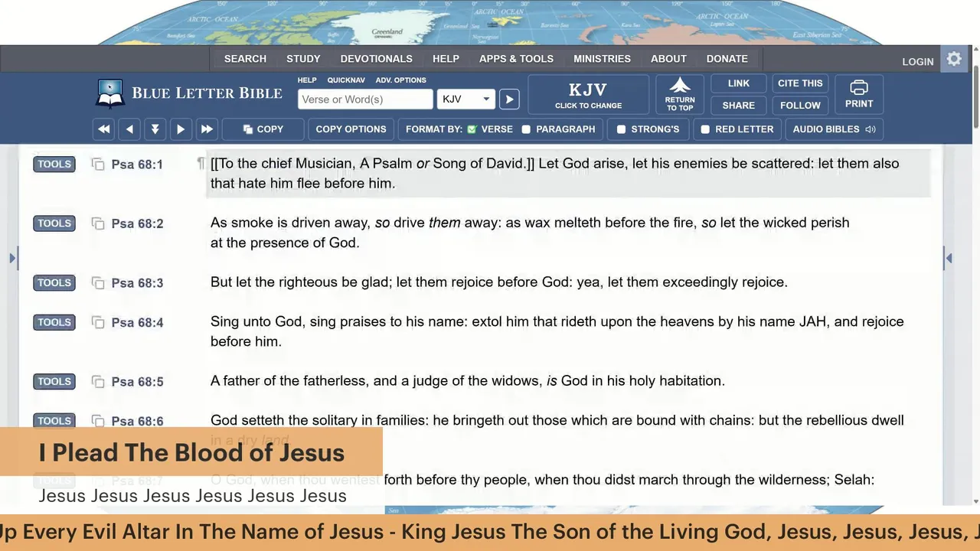Open the ABOUT menu
This screenshot has width=980, height=551.
pyautogui.click(x=668, y=59)
